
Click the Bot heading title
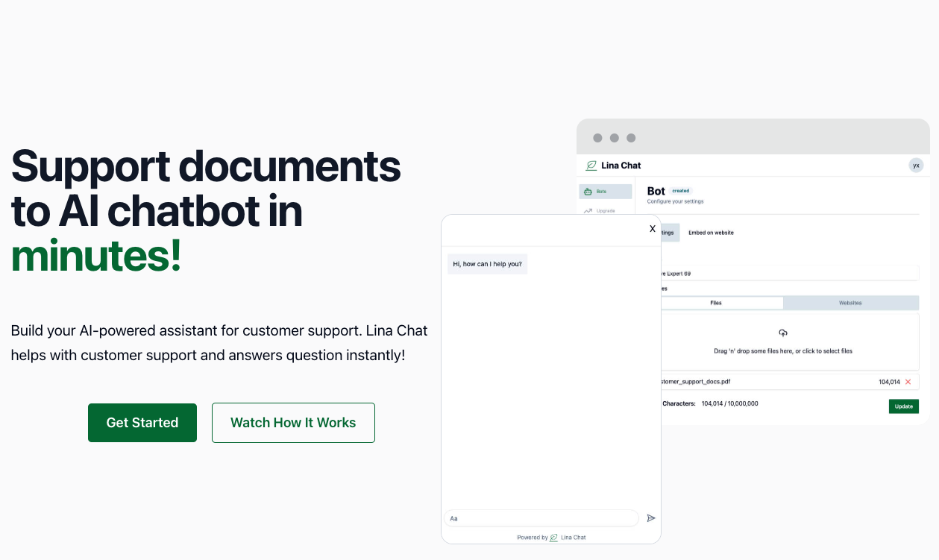656,191
